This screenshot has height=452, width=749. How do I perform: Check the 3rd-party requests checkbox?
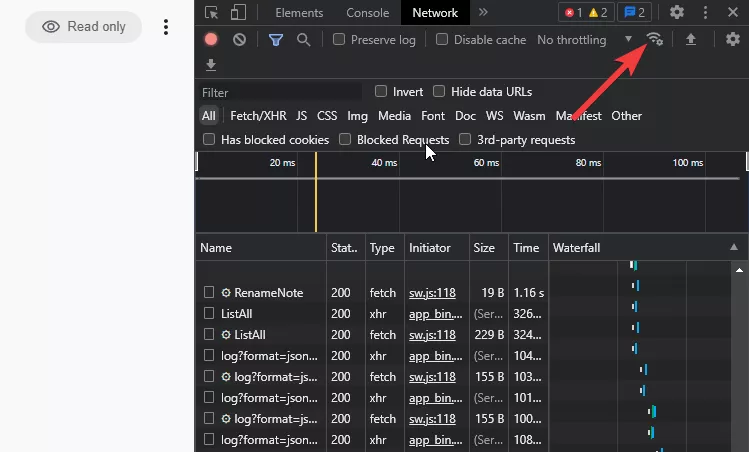[465, 139]
